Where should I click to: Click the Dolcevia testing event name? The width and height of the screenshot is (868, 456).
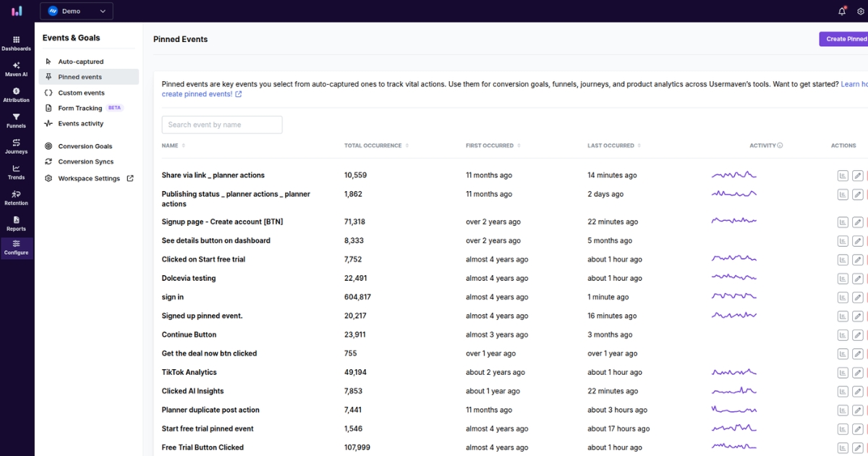click(x=189, y=278)
